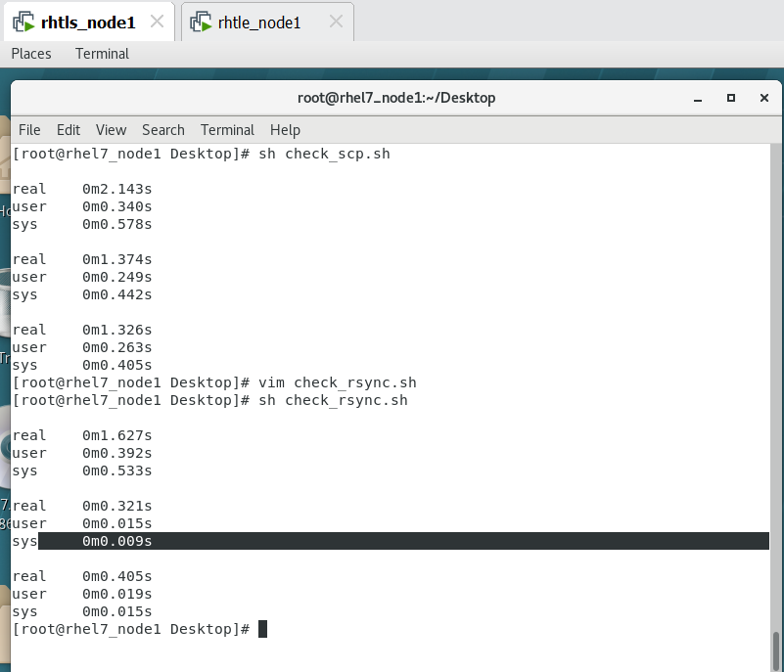This screenshot has width=784, height=672.
Task: Click the value 0m0.019s
Action: point(117,594)
